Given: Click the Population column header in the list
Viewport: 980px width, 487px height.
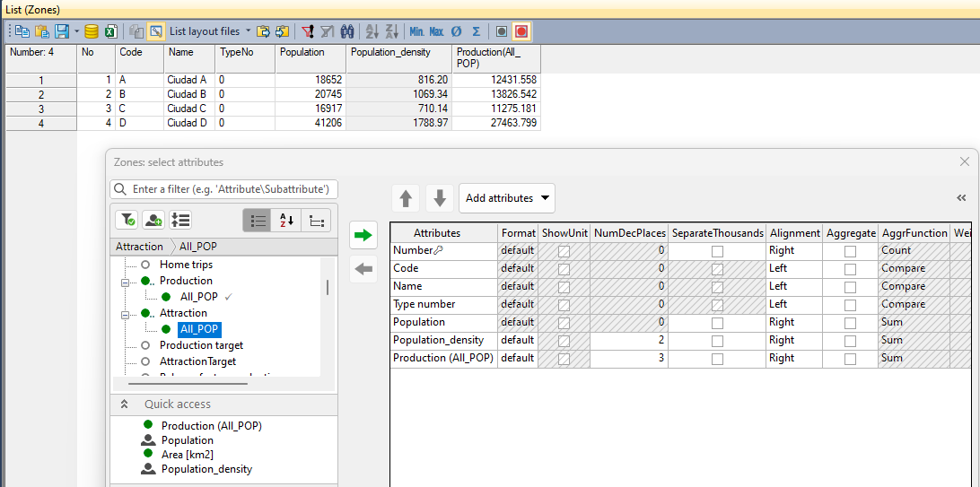Looking at the screenshot, I should pos(311,58).
